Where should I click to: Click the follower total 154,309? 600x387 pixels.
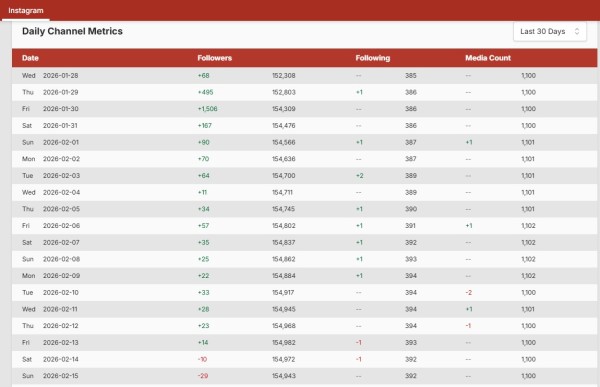pos(284,109)
